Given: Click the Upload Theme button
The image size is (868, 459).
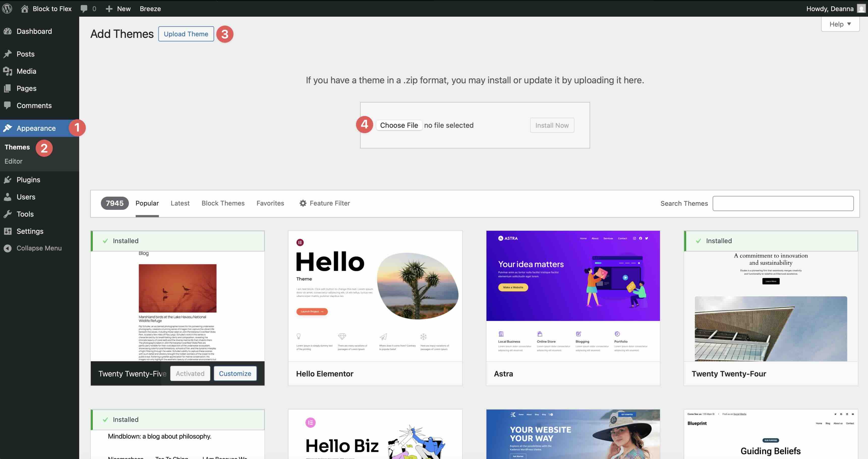Looking at the screenshot, I should click(x=186, y=34).
